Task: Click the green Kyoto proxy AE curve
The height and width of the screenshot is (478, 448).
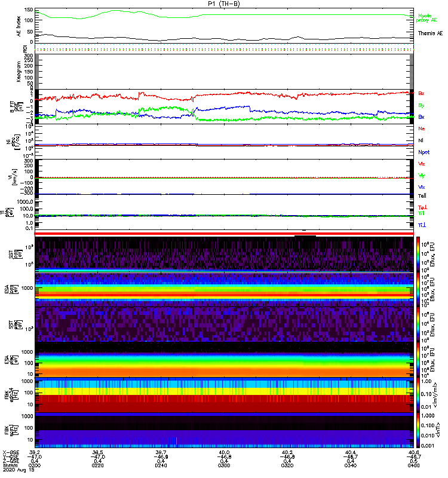Action: click(x=224, y=14)
